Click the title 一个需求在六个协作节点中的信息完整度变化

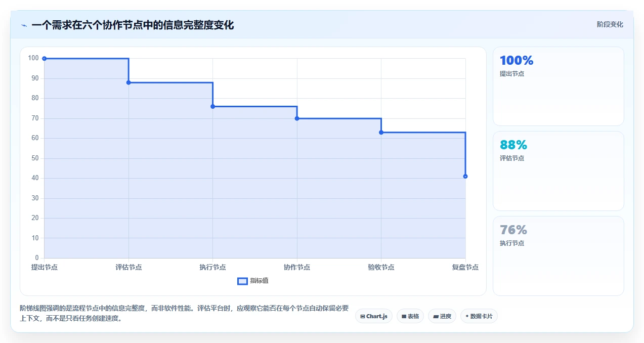[x=133, y=25]
